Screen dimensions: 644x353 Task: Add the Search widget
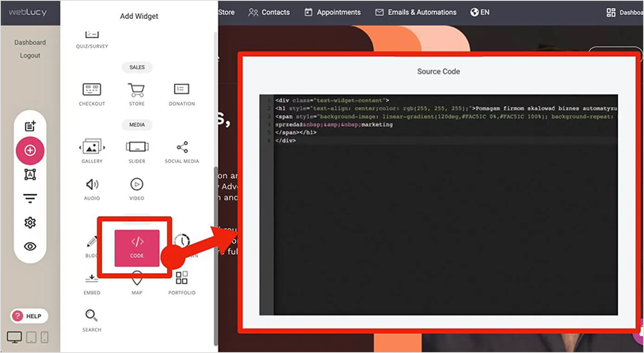[x=92, y=321]
